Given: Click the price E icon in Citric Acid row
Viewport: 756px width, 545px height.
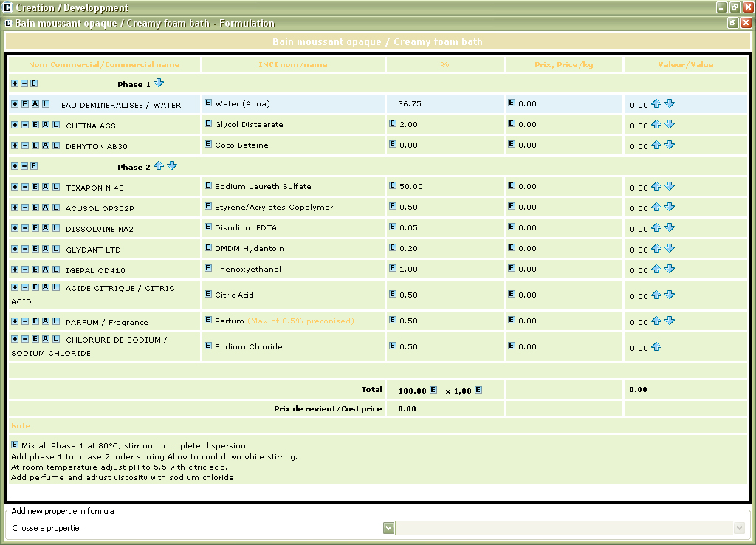Looking at the screenshot, I should pyautogui.click(x=512, y=294).
